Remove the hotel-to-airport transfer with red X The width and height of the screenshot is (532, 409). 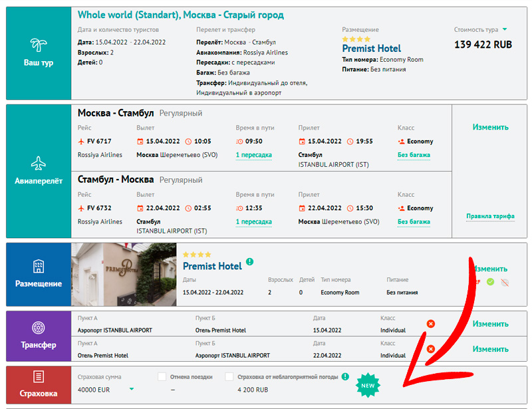430,348
